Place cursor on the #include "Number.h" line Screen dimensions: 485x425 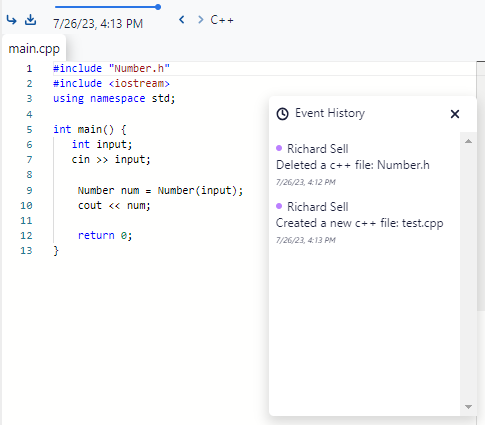(111, 68)
